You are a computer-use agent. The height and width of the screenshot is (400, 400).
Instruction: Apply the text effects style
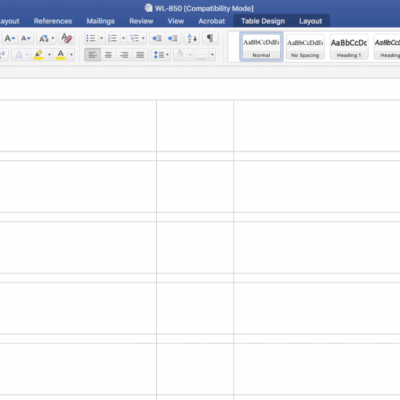(x=19, y=55)
